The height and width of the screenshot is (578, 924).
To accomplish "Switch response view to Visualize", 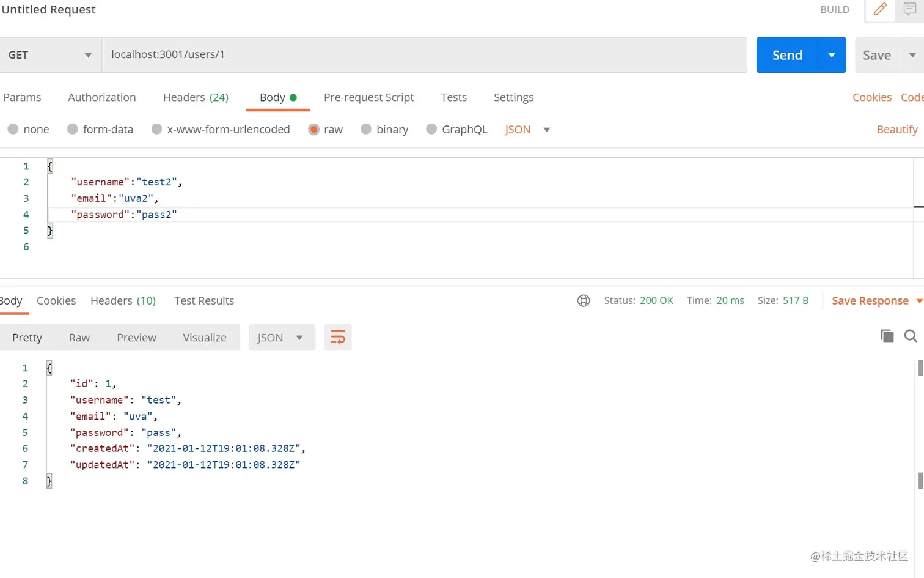I will pos(205,337).
